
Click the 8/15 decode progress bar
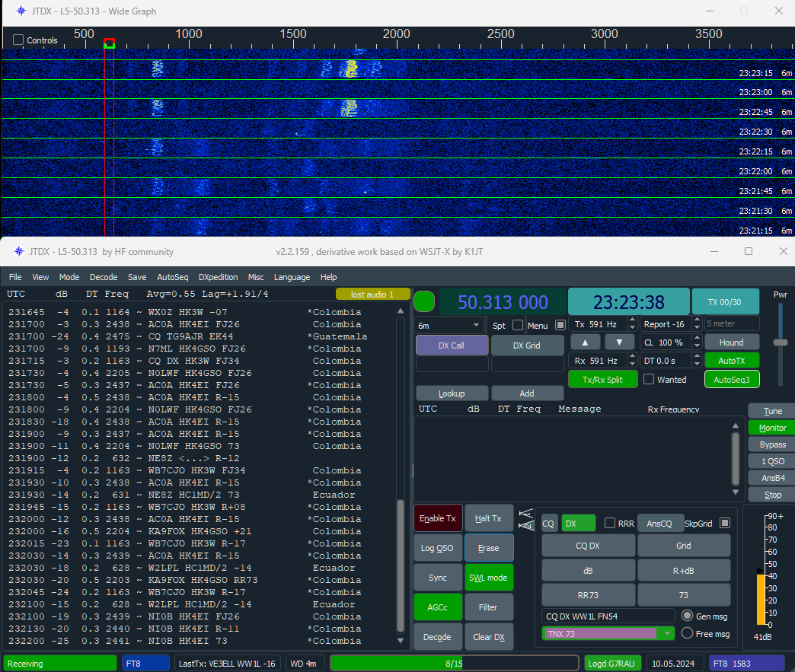(x=454, y=663)
